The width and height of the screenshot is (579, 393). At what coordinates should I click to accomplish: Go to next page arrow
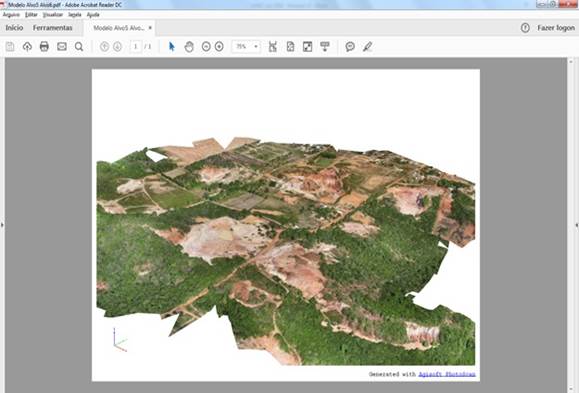117,47
